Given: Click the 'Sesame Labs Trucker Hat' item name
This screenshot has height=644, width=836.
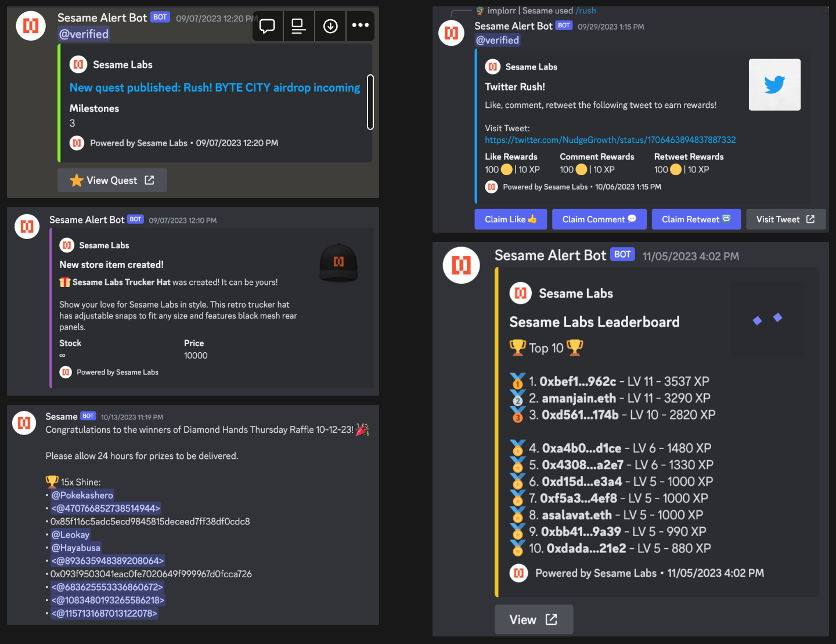Looking at the screenshot, I should click(x=121, y=283).
